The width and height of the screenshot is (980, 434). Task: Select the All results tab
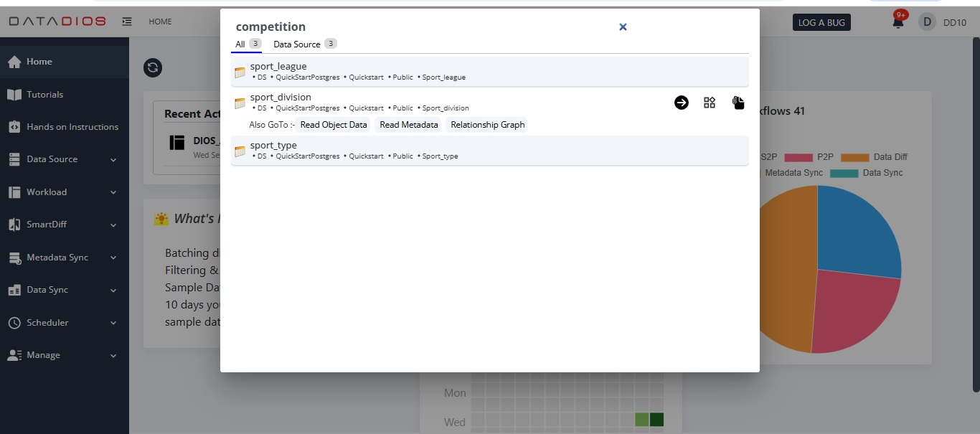point(240,44)
